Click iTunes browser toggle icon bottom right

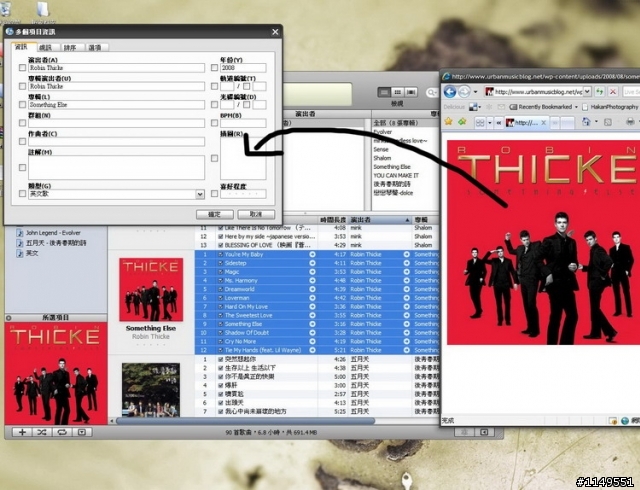[x=484, y=432]
